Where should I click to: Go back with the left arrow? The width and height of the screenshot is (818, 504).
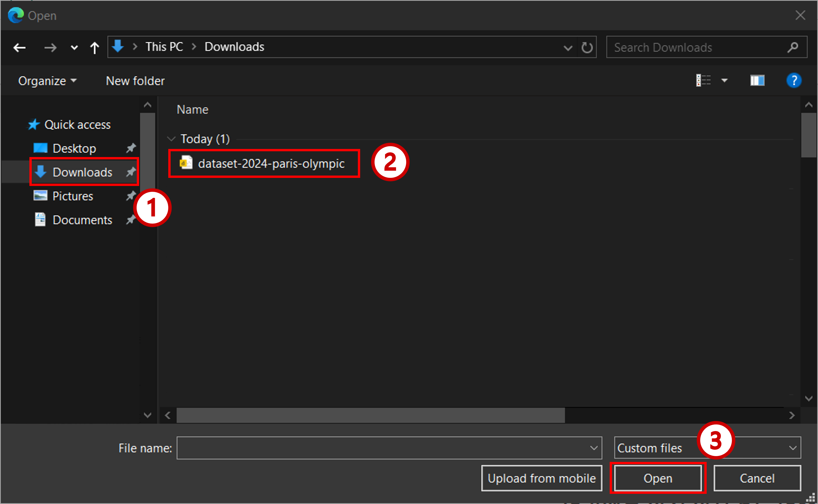19,48
